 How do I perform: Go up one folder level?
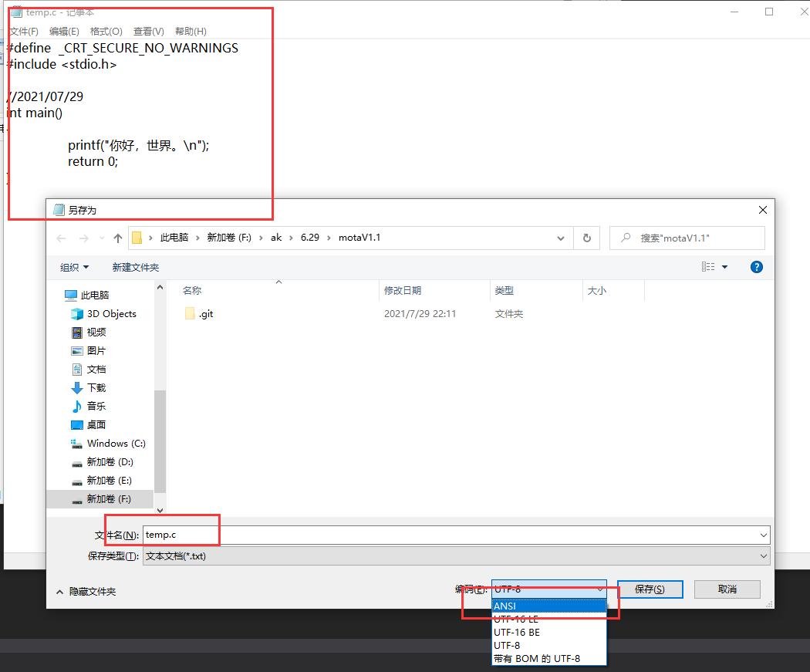[118, 238]
